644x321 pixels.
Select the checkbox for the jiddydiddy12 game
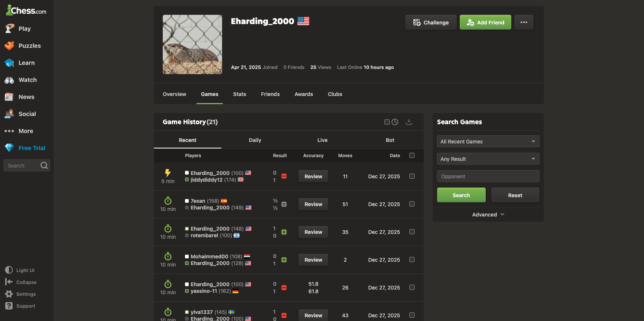[x=412, y=176]
